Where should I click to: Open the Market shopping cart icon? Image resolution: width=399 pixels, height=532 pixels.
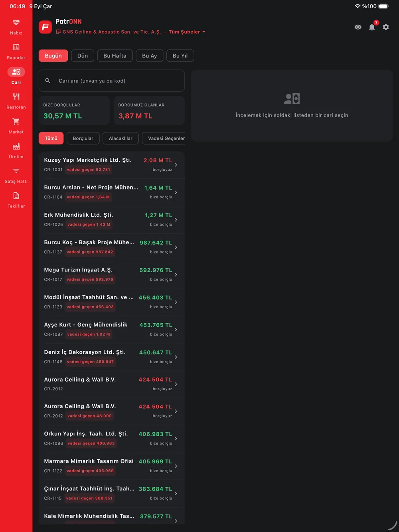click(x=16, y=122)
